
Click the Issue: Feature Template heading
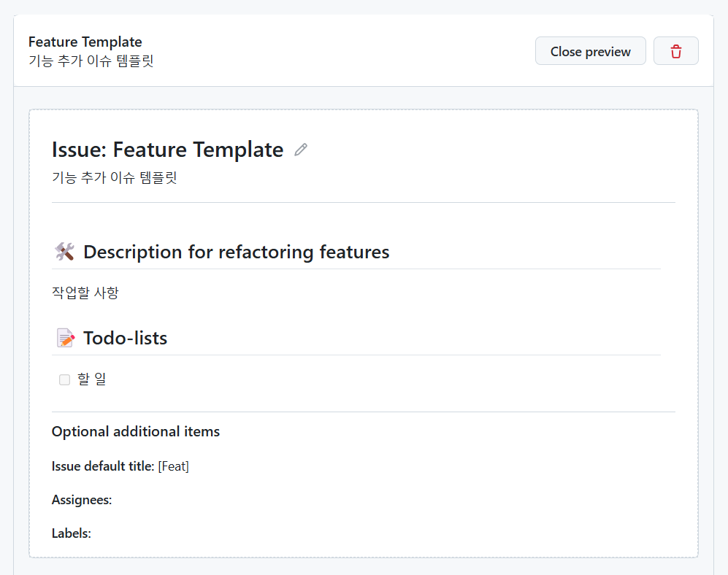coord(167,150)
